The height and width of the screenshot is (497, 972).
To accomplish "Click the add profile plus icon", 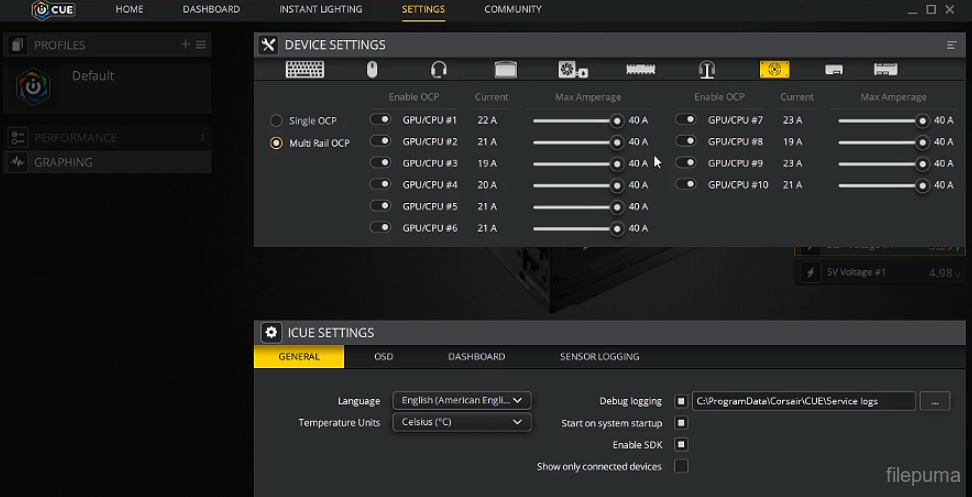I will (x=185, y=45).
